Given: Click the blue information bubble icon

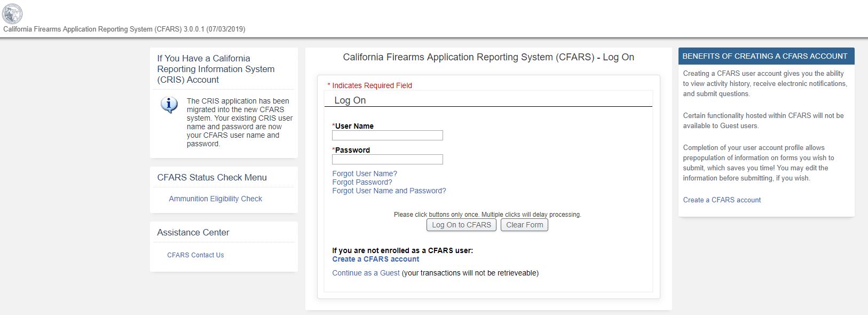Looking at the screenshot, I should [x=169, y=105].
